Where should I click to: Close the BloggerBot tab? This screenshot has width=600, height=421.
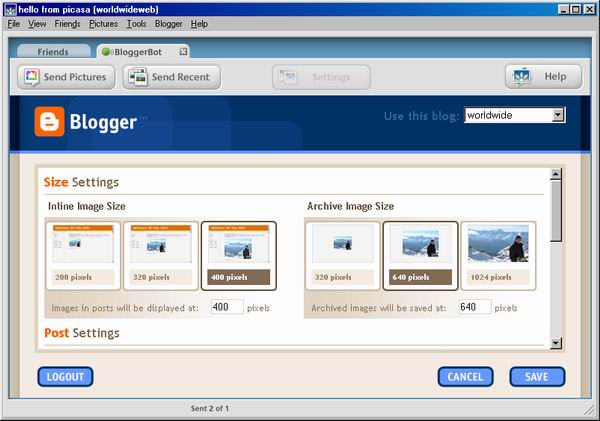coord(184,51)
